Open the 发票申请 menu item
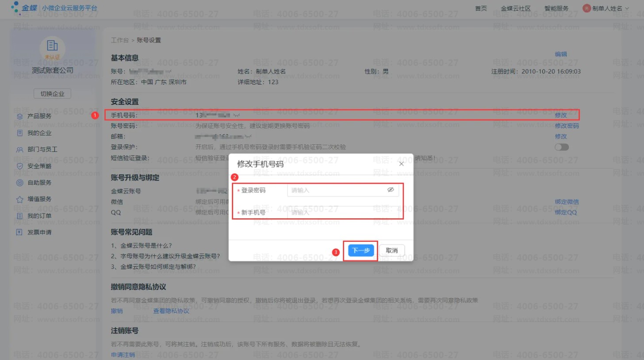This screenshot has height=360, width=644. (39, 232)
